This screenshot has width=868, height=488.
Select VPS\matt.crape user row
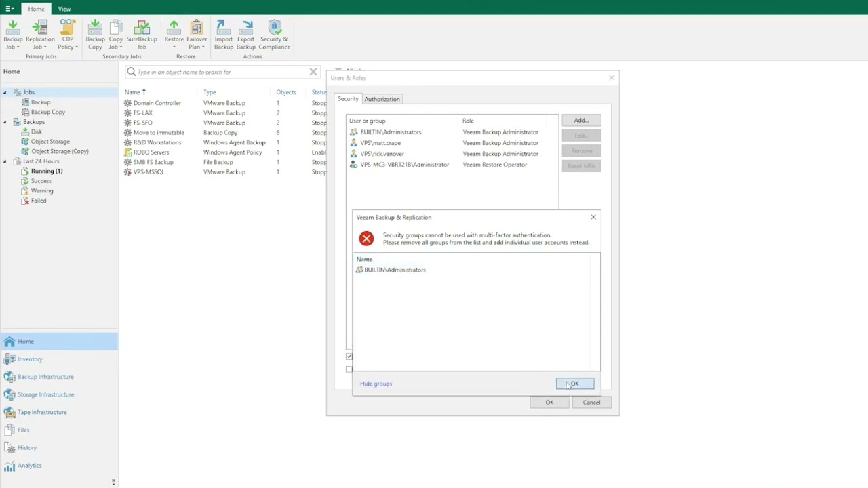(452, 143)
